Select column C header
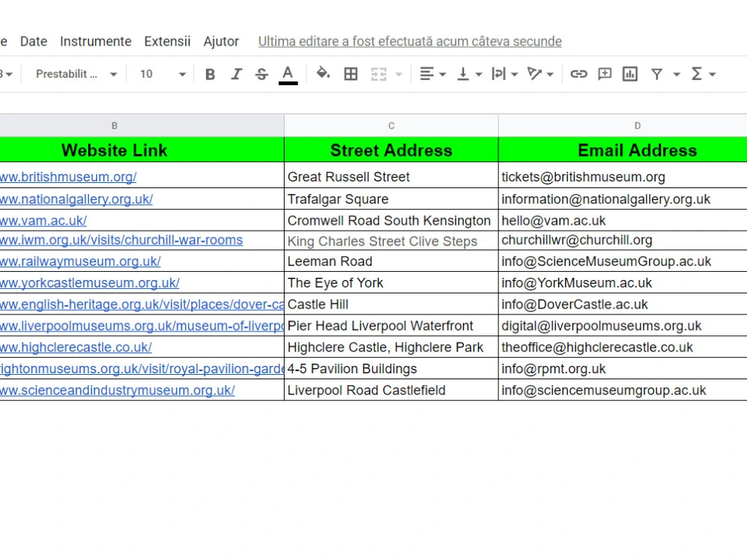This screenshot has width=747, height=560. pyautogui.click(x=391, y=125)
